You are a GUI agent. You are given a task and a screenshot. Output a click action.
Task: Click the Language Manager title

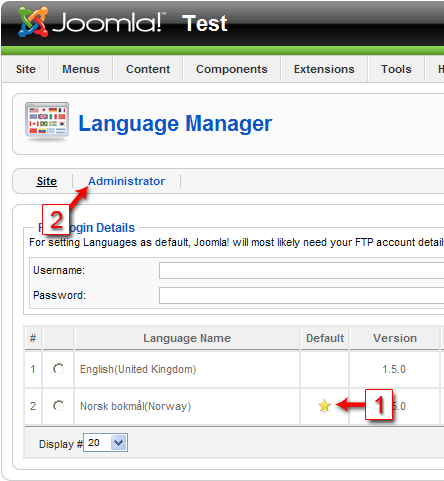pyautogui.click(x=175, y=124)
